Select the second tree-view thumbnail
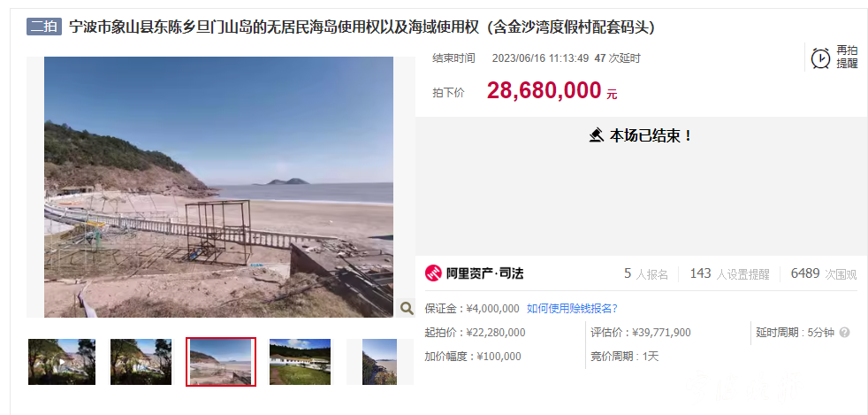The height and width of the screenshot is (415, 868). tap(141, 362)
